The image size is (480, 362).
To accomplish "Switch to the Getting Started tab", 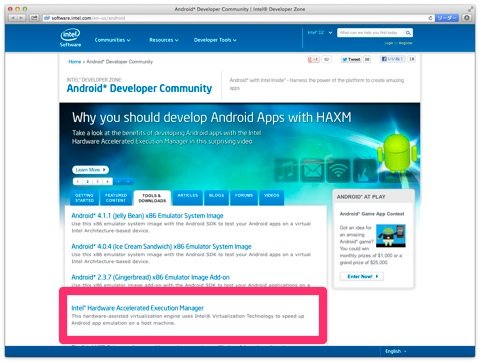I will [84, 198].
